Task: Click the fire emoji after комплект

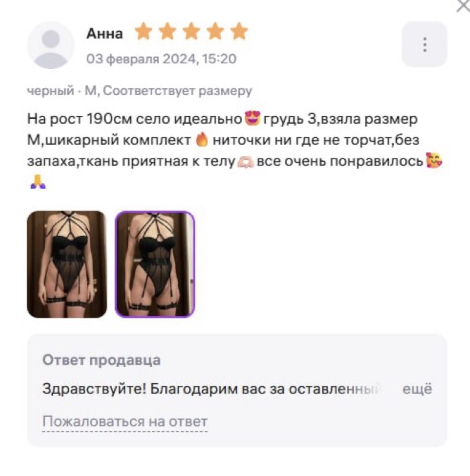Action: coord(202,140)
